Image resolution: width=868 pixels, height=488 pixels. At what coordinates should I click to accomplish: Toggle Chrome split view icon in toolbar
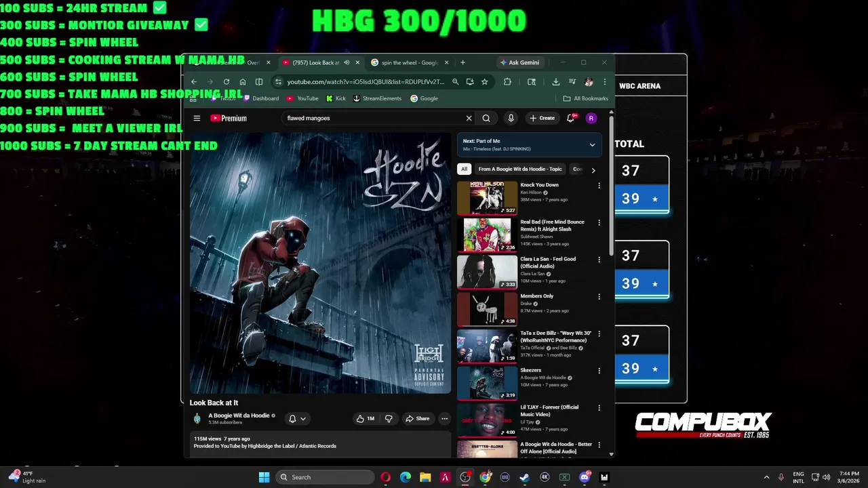click(x=259, y=82)
